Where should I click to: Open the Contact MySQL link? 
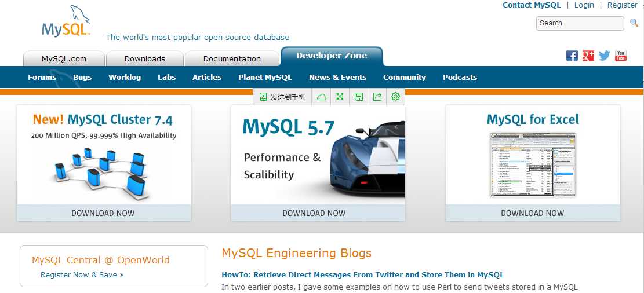point(532,5)
